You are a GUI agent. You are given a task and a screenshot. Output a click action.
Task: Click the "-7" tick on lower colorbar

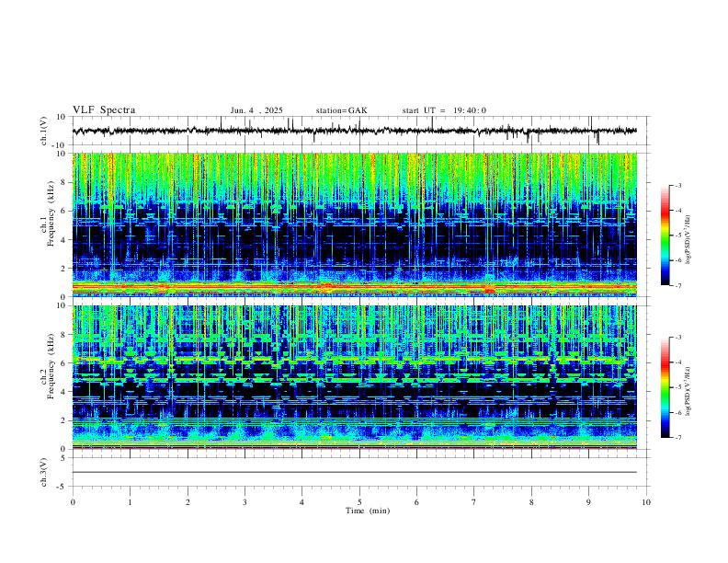click(677, 437)
